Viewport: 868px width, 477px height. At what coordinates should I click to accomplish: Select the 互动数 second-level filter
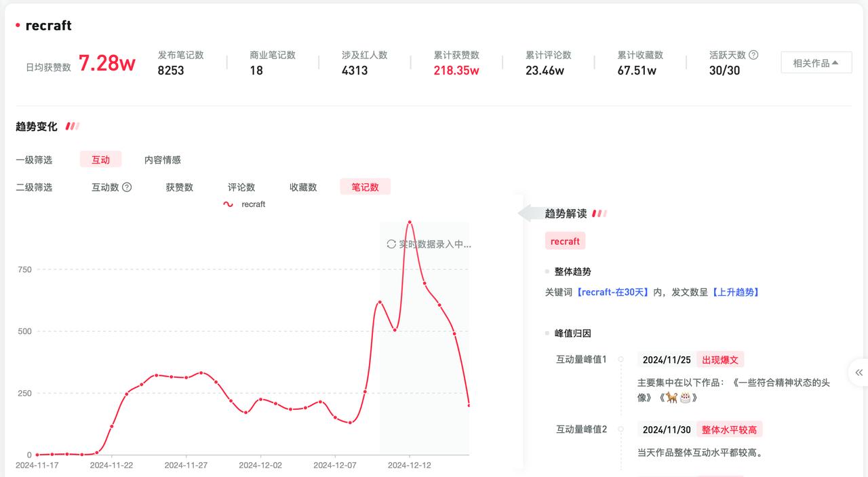pos(106,187)
